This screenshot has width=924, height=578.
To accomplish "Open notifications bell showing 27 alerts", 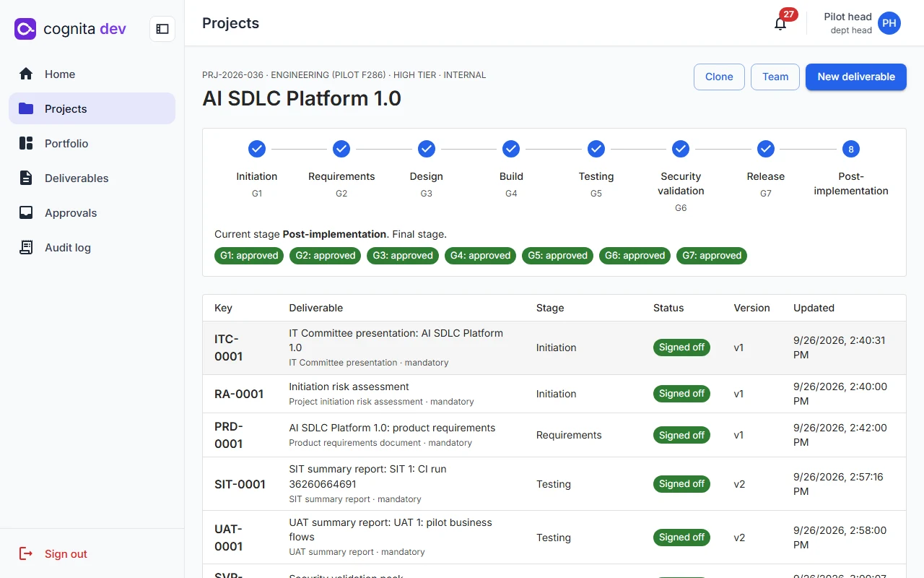I will click(x=780, y=23).
